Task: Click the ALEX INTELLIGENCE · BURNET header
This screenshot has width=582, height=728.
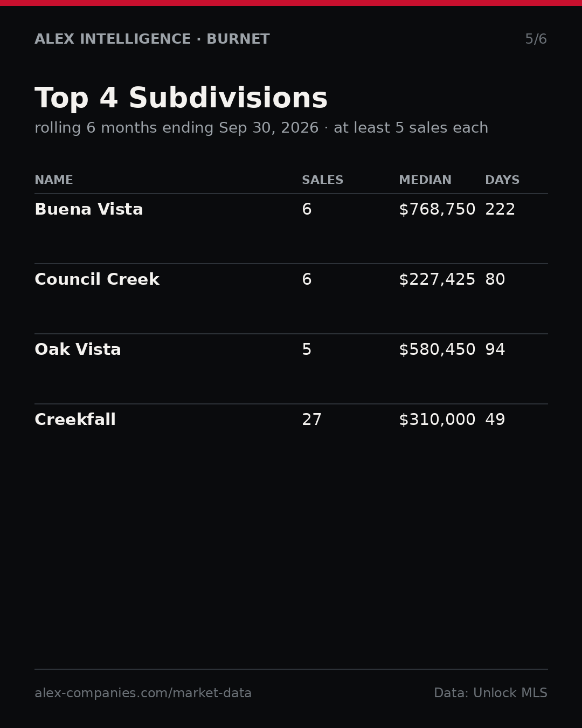Action: pyautogui.click(x=152, y=39)
